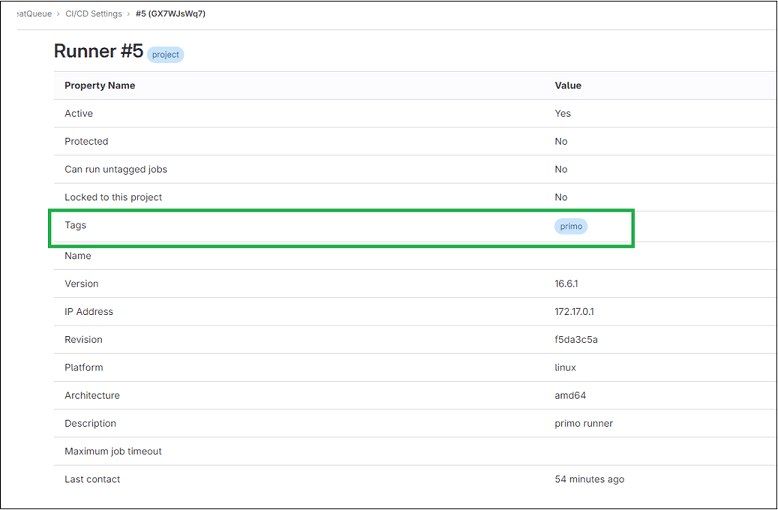Click the version value 16.6.1
Image resolution: width=778 pixels, height=510 pixels.
[x=569, y=284]
